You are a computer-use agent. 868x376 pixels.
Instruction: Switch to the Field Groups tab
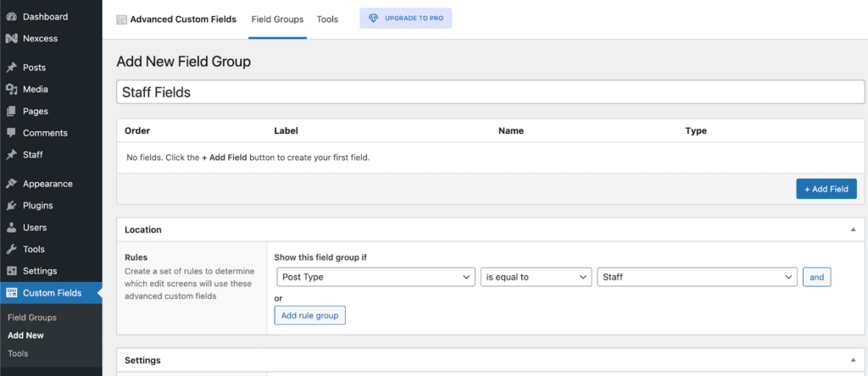pyautogui.click(x=277, y=19)
